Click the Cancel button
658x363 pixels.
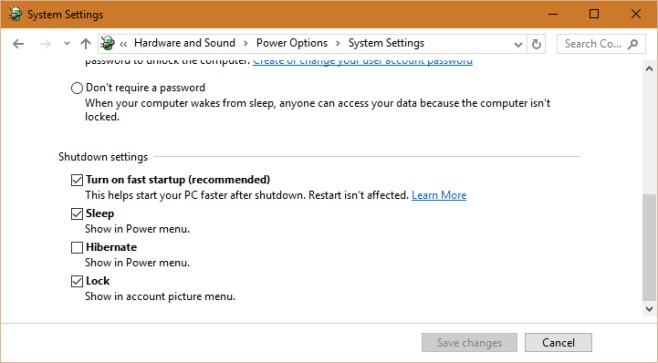point(558,342)
